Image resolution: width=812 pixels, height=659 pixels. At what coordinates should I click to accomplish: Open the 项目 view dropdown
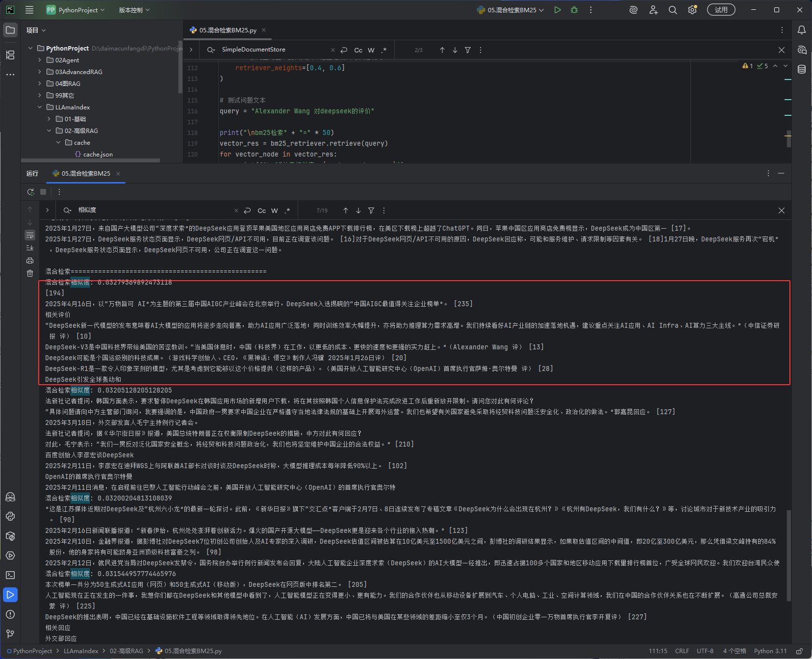tap(36, 30)
